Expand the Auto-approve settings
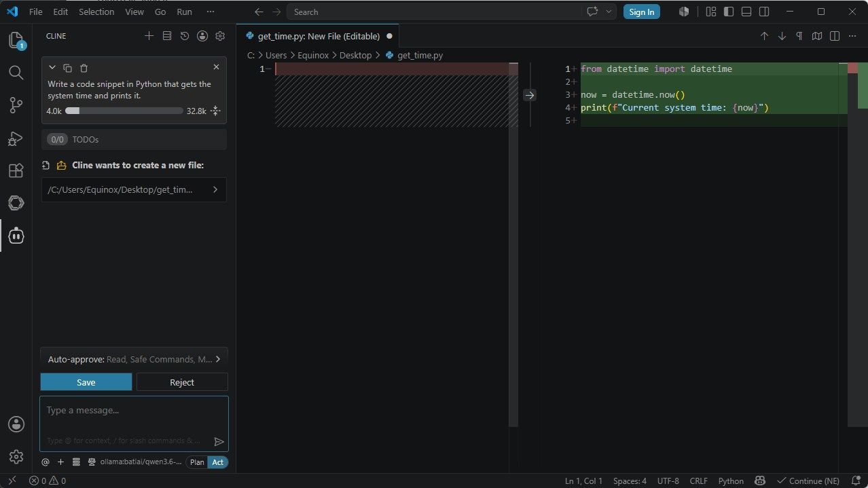The height and width of the screenshot is (488, 868). pos(134,359)
